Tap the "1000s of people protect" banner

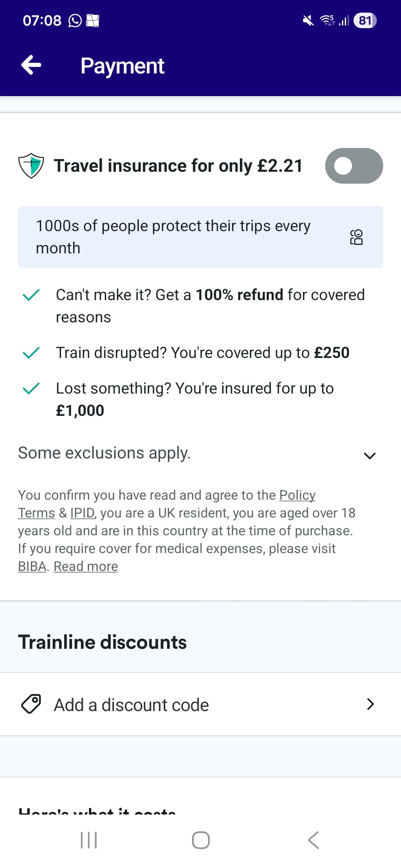(173, 237)
